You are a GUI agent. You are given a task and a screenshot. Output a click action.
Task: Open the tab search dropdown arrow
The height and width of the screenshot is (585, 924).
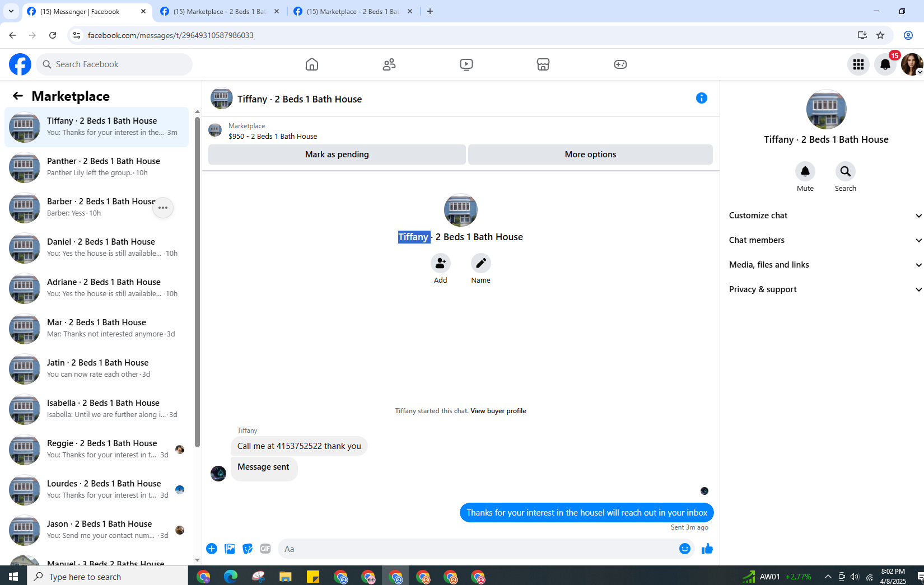tap(11, 11)
